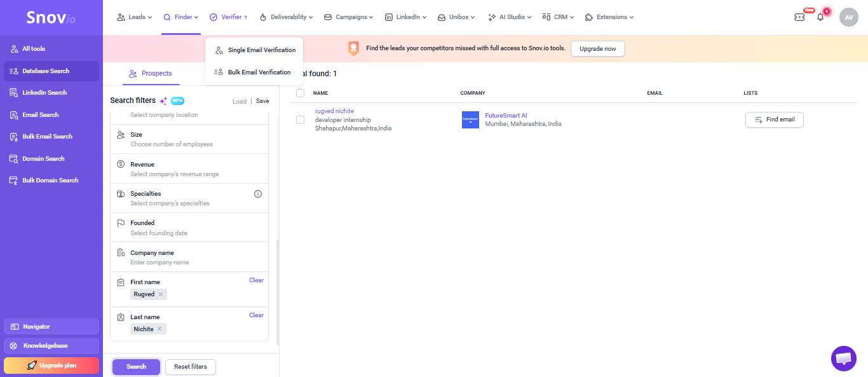
Task: Click Load saved filters
Action: click(240, 101)
